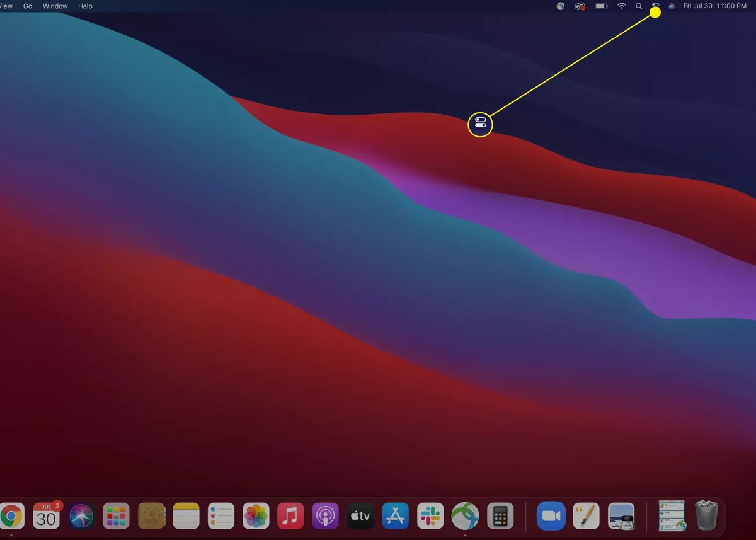Open the Help menu
This screenshot has height=540, width=756.
pyautogui.click(x=85, y=6)
